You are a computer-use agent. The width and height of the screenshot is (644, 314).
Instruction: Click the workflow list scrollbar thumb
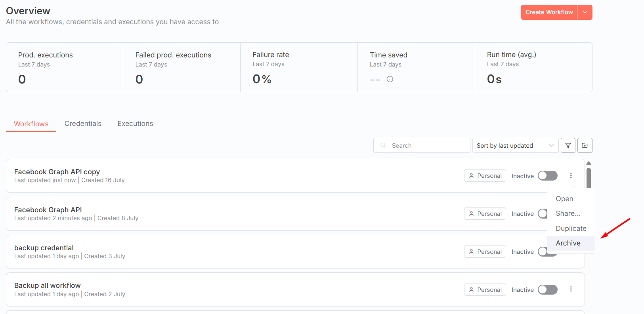click(589, 178)
